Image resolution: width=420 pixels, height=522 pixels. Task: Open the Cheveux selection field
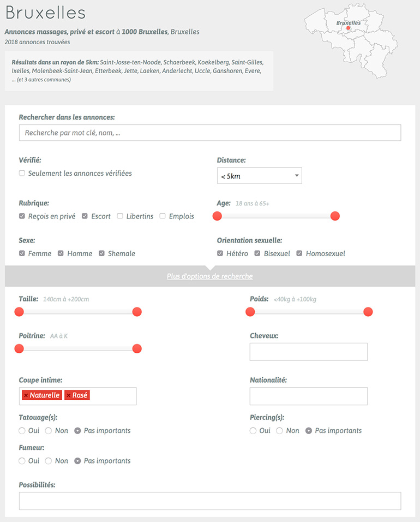(x=308, y=352)
